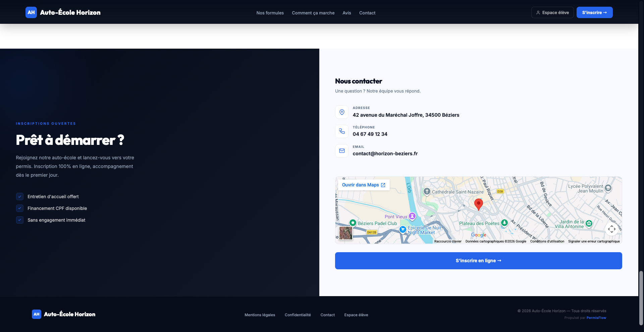Click the address pin icon

342,112
